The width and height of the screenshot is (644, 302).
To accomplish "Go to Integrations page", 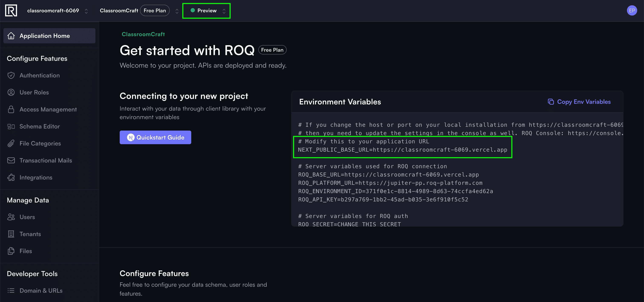I will (x=49, y=177).
